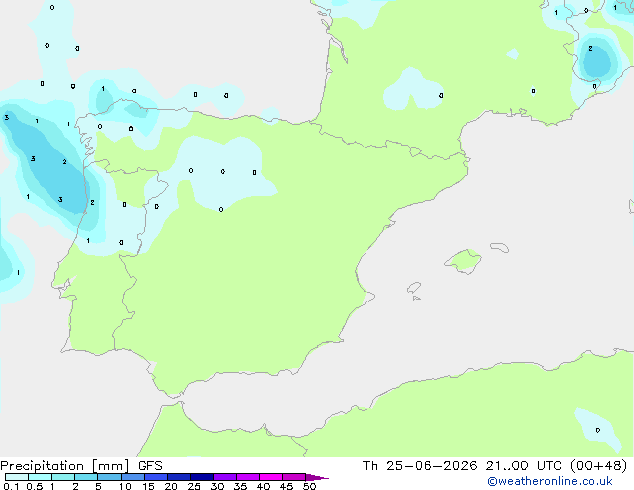Screen dimensions: 634x490
Task: Pick the dark navy 25–30 mm legend swatch
Action: pos(202,477)
